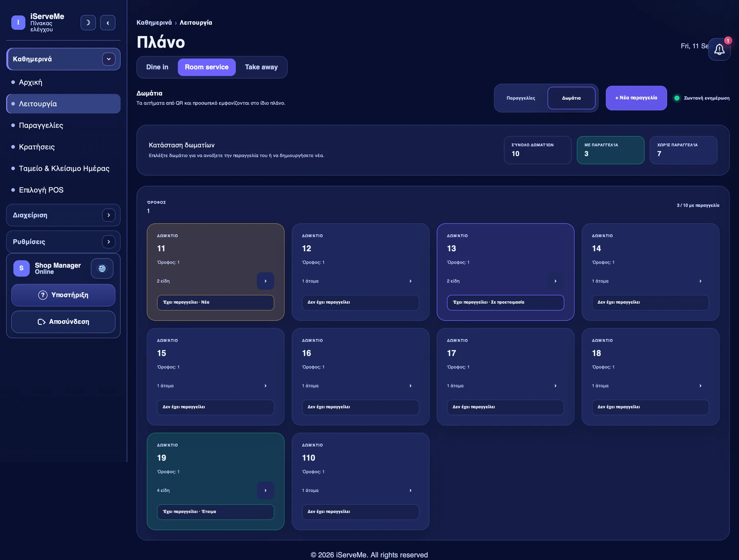Open Ταμείο & Κλείσιμο Ημέρας

tap(63, 168)
